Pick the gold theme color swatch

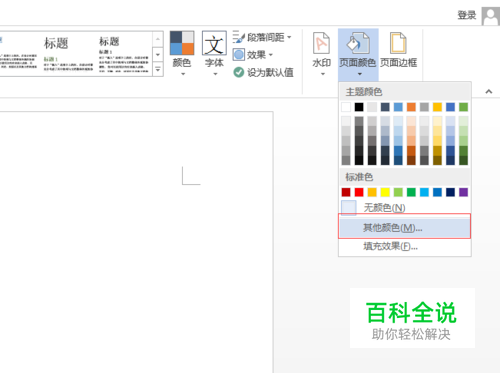tap(437, 107)
